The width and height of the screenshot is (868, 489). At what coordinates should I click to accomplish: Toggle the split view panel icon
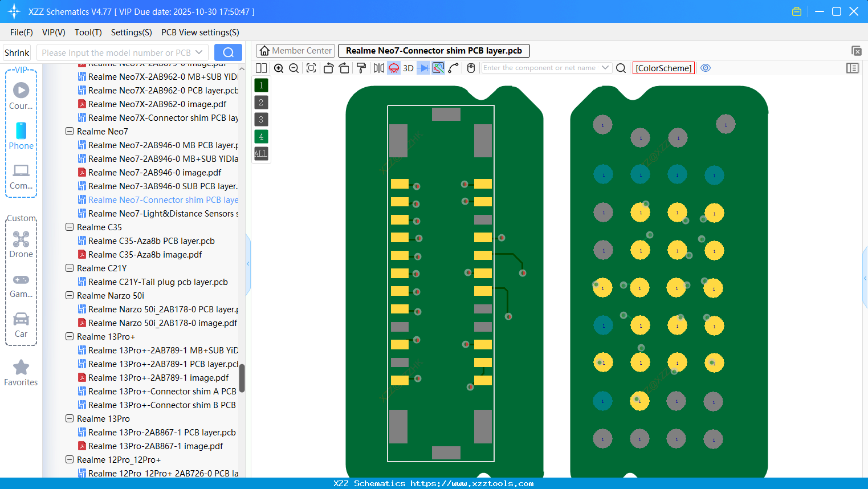click(261, 68)
